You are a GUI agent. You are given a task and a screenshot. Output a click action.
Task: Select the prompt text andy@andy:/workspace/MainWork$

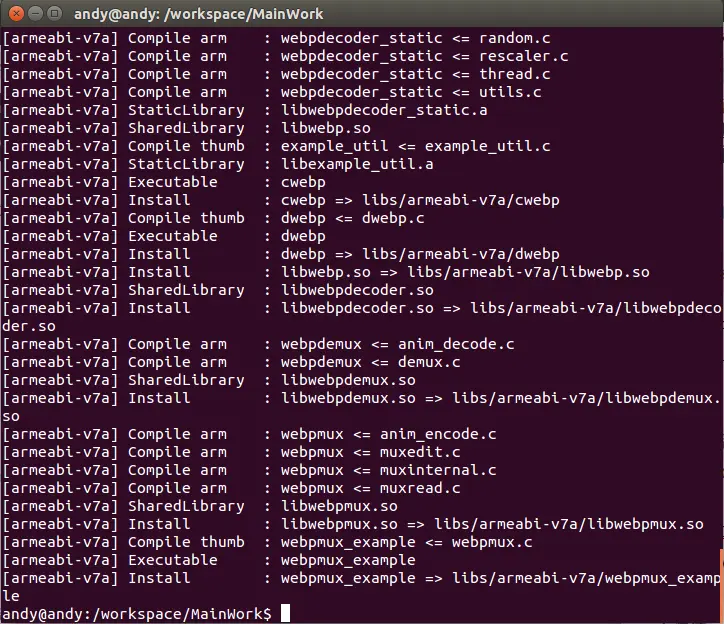click(137, 614)
